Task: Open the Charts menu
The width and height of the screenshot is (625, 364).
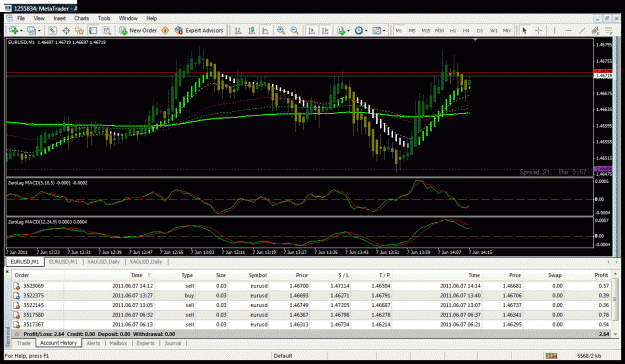Action: point(81,18)
